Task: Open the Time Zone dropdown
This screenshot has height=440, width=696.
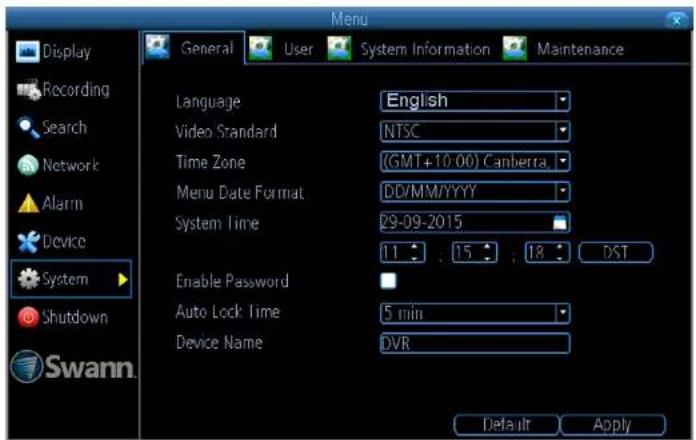Action: click(x=475, y=162)
